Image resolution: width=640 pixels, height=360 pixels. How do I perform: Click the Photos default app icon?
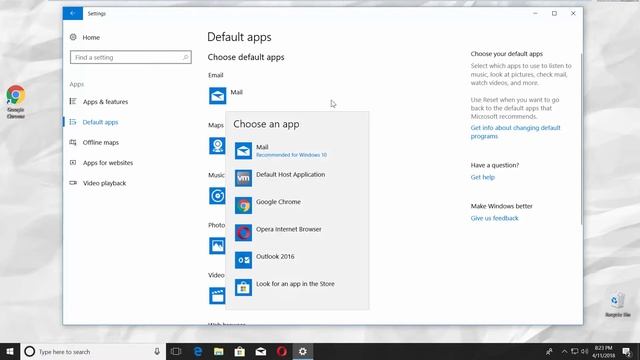217,246
